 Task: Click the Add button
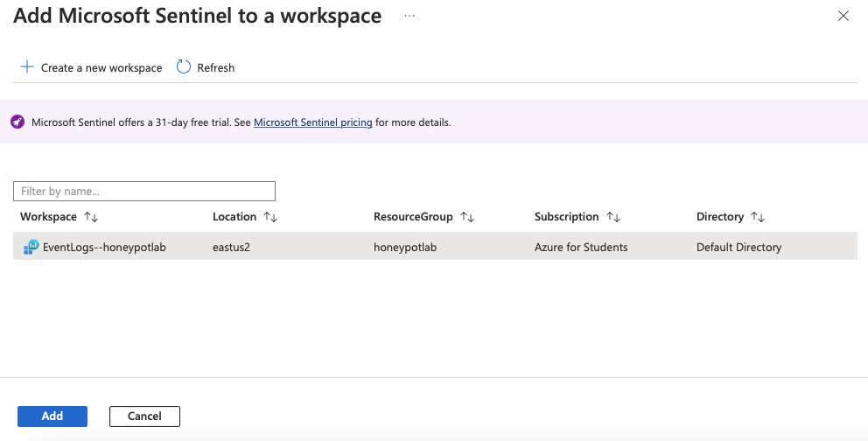52,416
